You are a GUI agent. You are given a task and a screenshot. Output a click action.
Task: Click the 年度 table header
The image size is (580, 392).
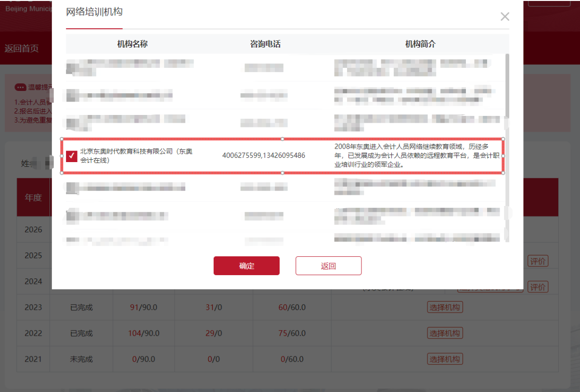pos(33,198)
